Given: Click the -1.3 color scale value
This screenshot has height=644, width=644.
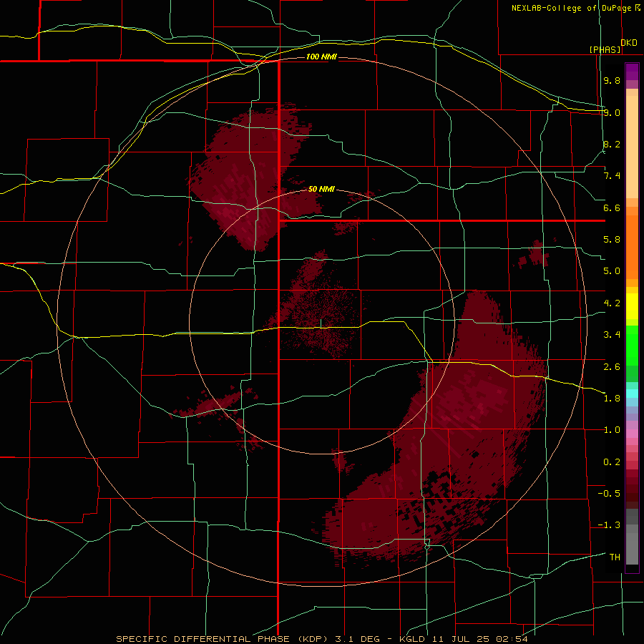Looking at the screenshot, I should coord(609,525).
